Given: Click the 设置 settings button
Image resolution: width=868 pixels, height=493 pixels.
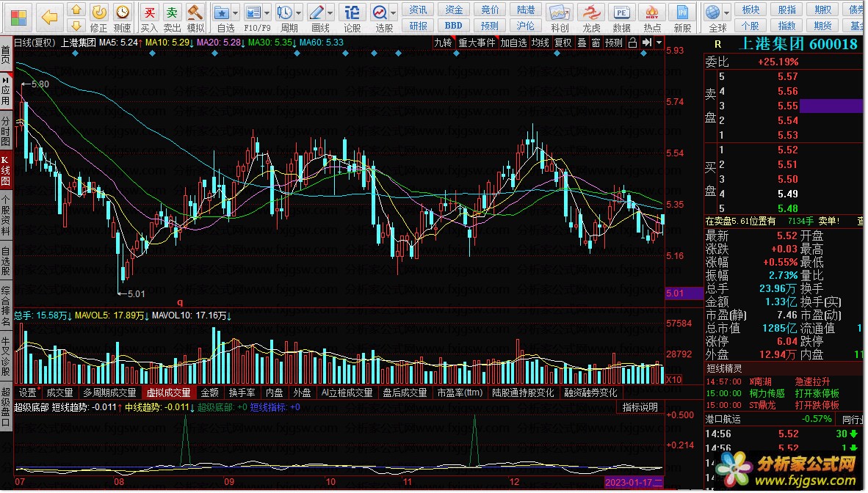Looking at the screenshot, I should tap(28, 392).
